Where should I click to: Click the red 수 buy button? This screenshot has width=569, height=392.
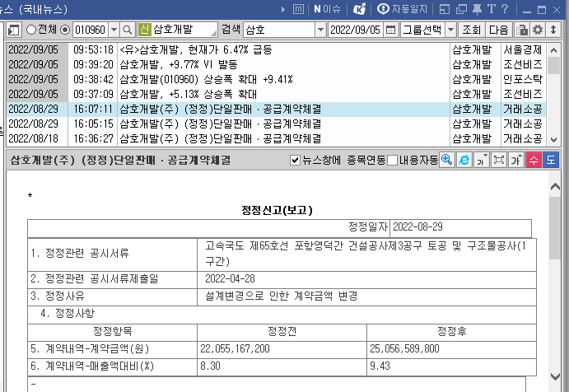pyautogui.click(x=534, y=160)
